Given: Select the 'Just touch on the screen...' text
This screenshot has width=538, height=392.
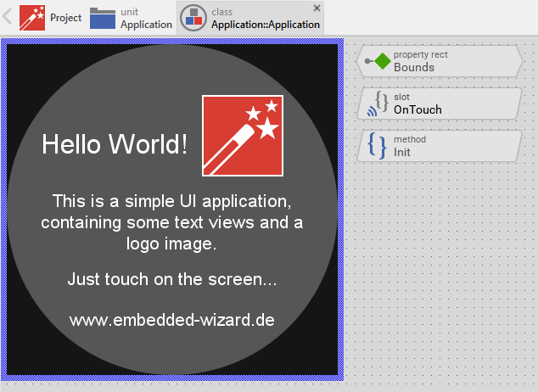Looking at the screenshot, I should pos(172,279).
